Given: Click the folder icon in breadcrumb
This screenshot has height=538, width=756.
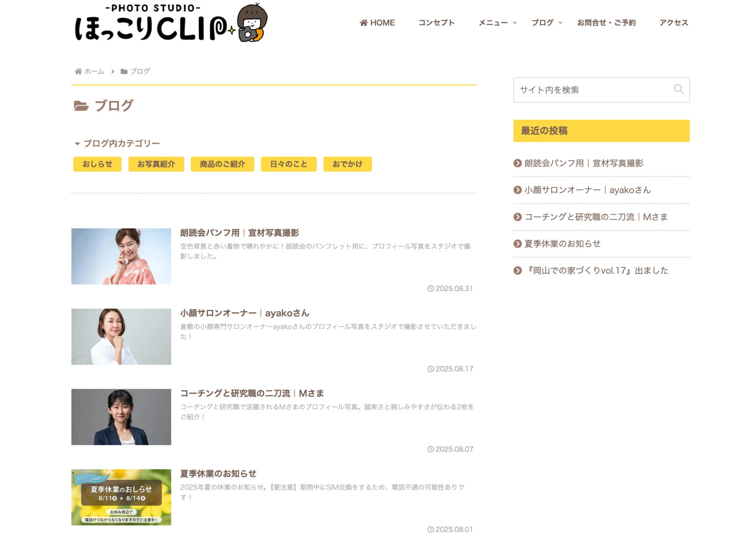Looking at the screenshot, I should coord(124,71).
